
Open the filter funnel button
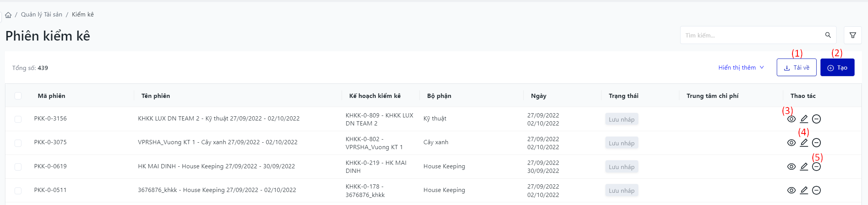tap(853, 35)
